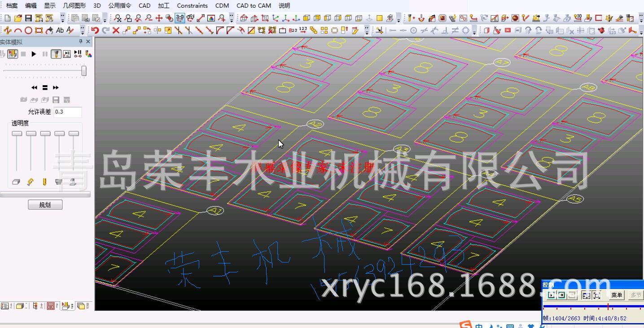Save using the floppy disk toolbar icon
The image size is (644, 328).
28,18
